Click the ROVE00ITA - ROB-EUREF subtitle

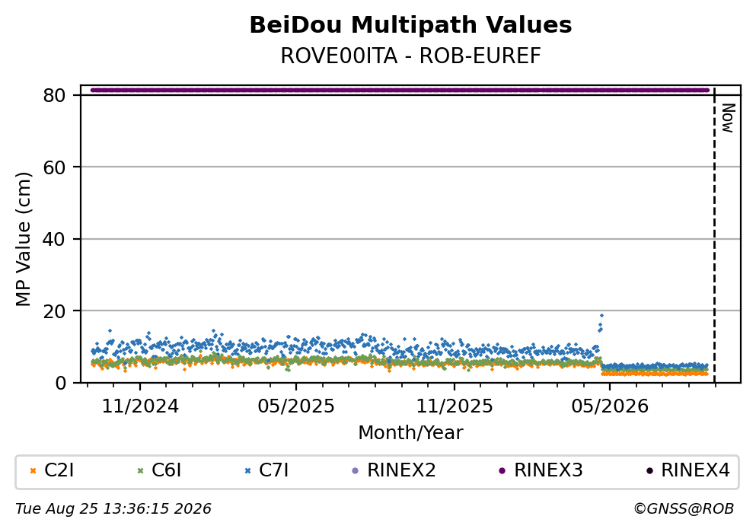coord(410,56)
